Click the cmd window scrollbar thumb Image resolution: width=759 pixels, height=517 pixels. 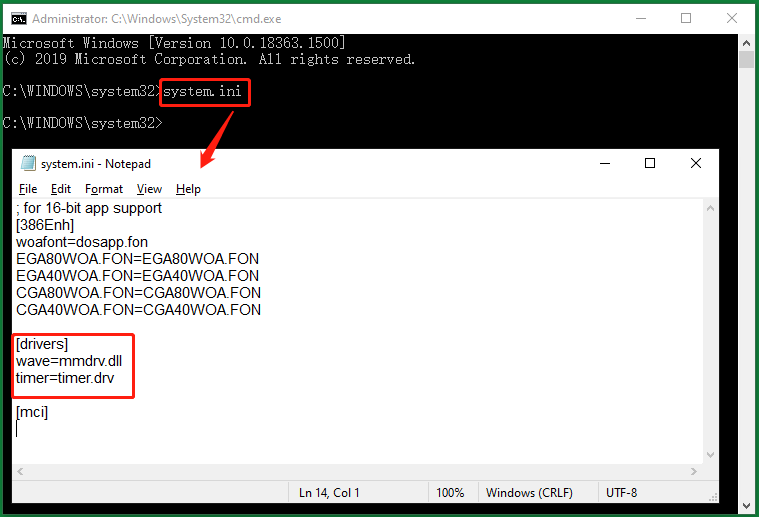click(746, 60)
